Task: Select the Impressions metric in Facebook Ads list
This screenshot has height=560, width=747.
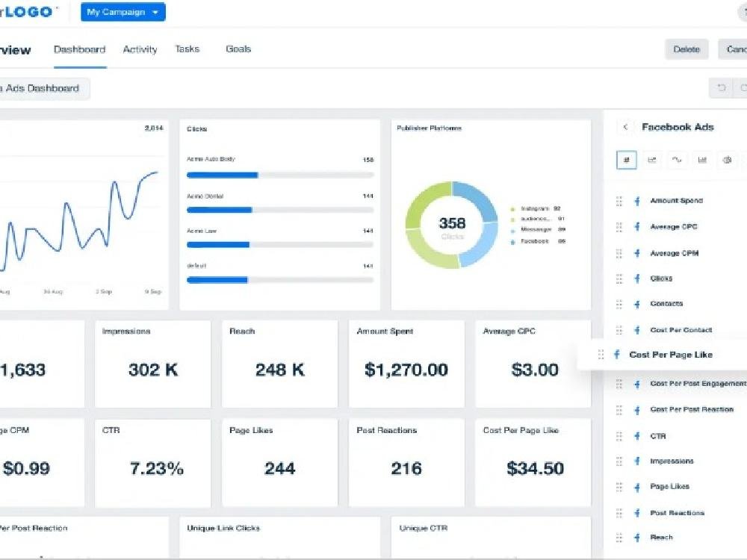Action: pyautogui.click(x=672, y=461)
